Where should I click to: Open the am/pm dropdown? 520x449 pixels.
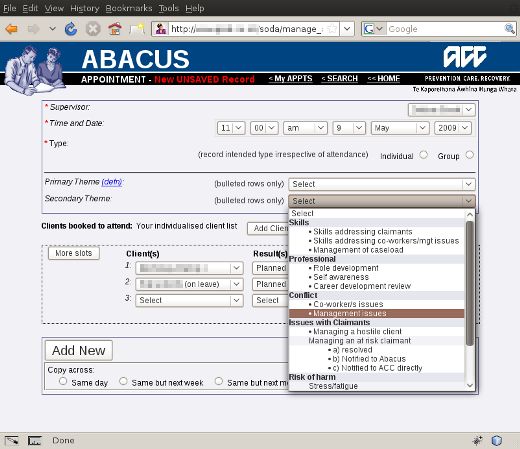coord(305,128)
